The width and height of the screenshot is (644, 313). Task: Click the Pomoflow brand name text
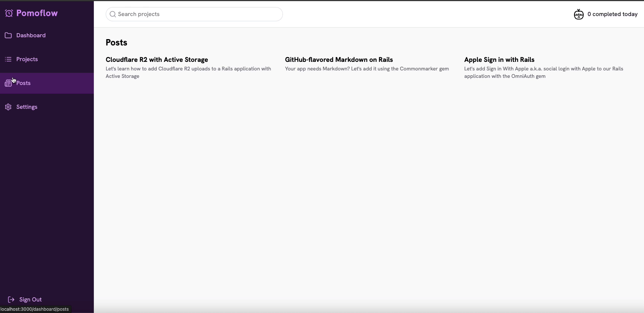click(x=37, y=13)
